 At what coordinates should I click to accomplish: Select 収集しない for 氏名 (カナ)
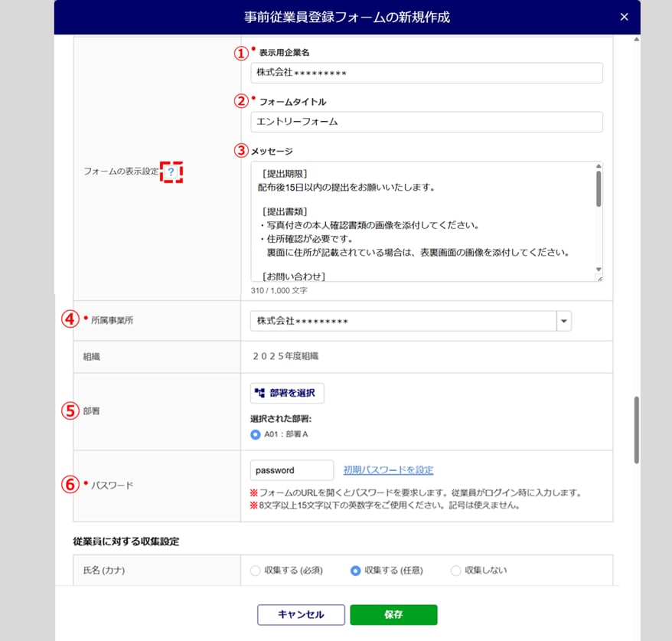[x=456, y=571]
